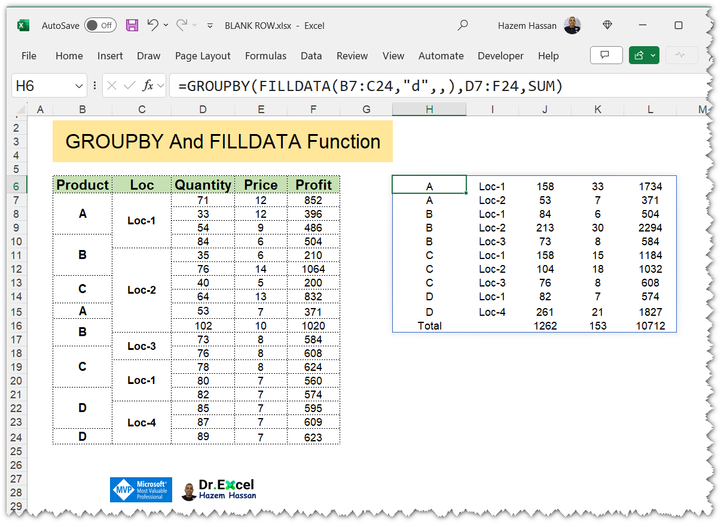724x527 pixels.
Task: Click the Product header cell
Action: 83,185
